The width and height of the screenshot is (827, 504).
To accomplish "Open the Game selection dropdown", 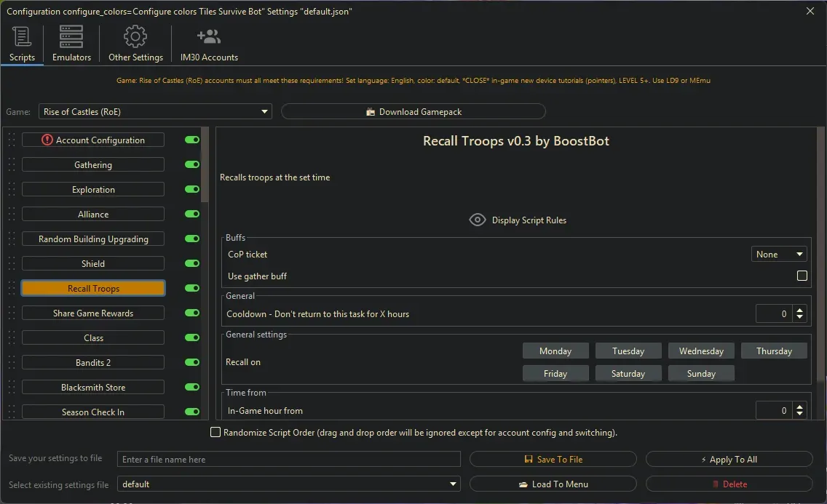I will [x=155, y=112].
